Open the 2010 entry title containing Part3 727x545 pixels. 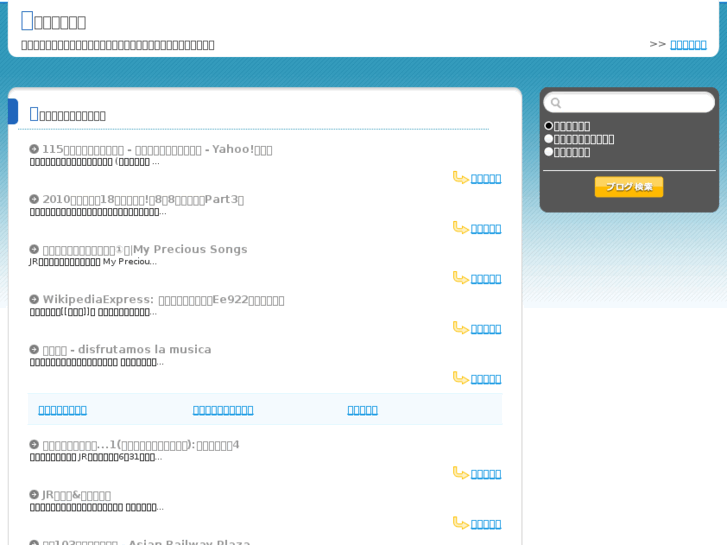tap(143, 199)
